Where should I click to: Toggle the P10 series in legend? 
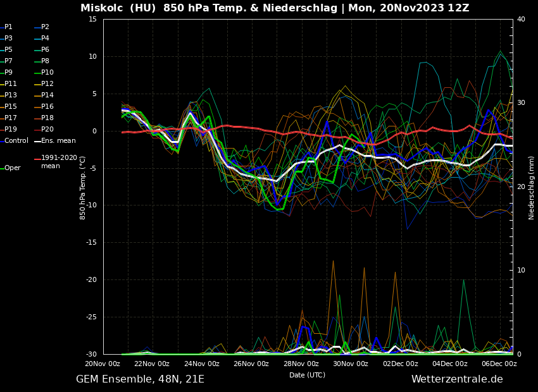coord(47,73)
